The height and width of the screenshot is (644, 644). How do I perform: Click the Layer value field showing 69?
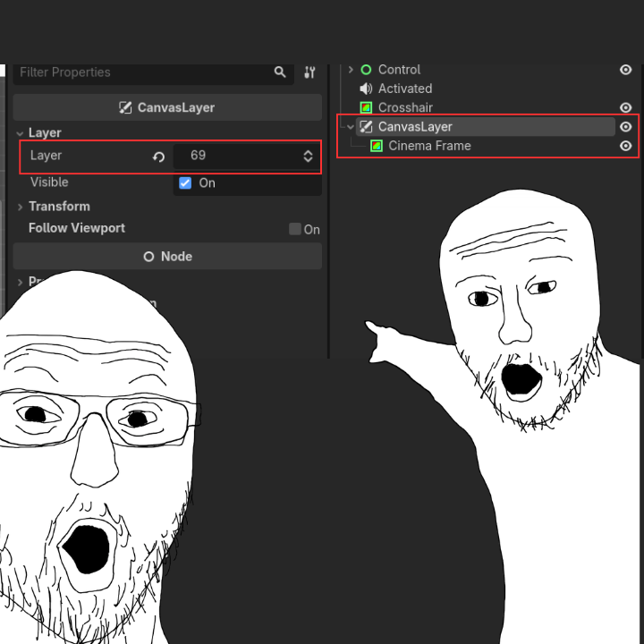click(x=247, y=156)
